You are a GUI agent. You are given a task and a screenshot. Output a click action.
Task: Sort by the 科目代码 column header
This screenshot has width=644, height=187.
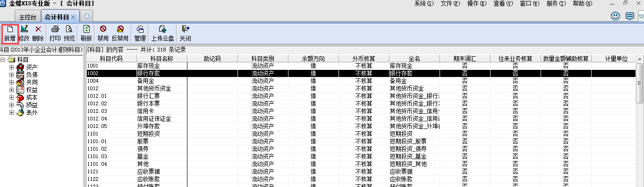[x=111, y=59]
